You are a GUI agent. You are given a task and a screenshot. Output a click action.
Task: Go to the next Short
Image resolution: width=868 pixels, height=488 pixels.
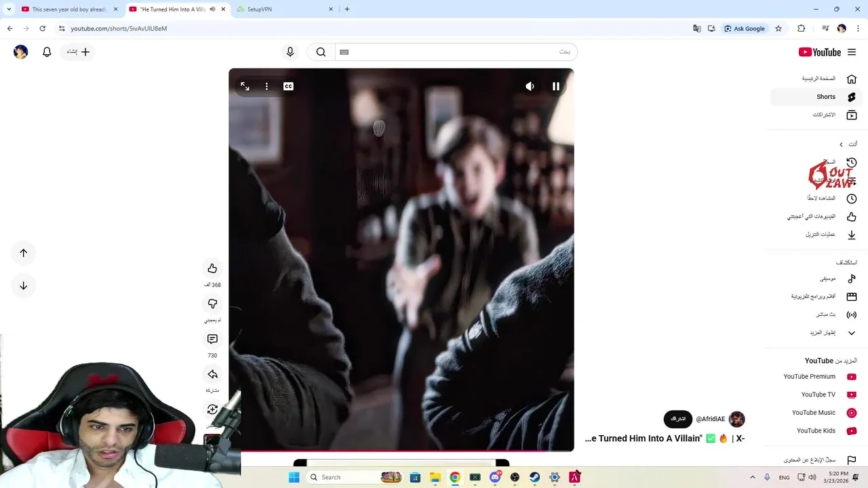coord(23,285)
